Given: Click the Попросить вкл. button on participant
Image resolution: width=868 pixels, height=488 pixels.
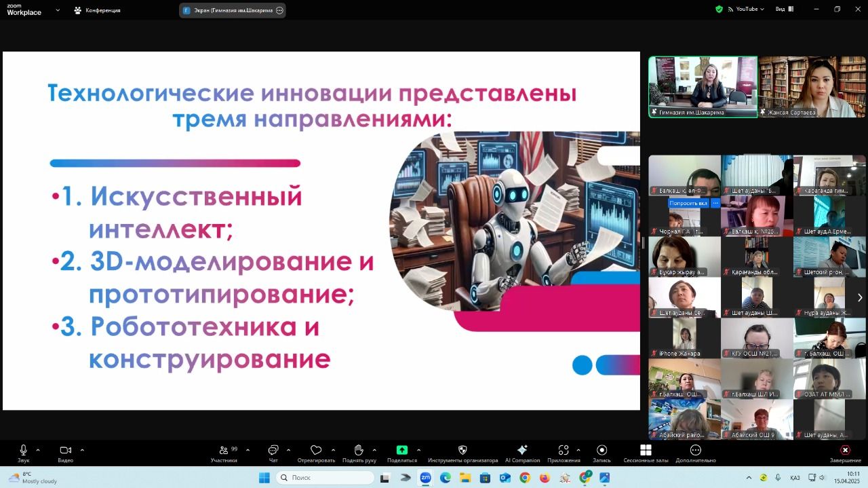Looking at the screenshot, I should click(688, 203).
